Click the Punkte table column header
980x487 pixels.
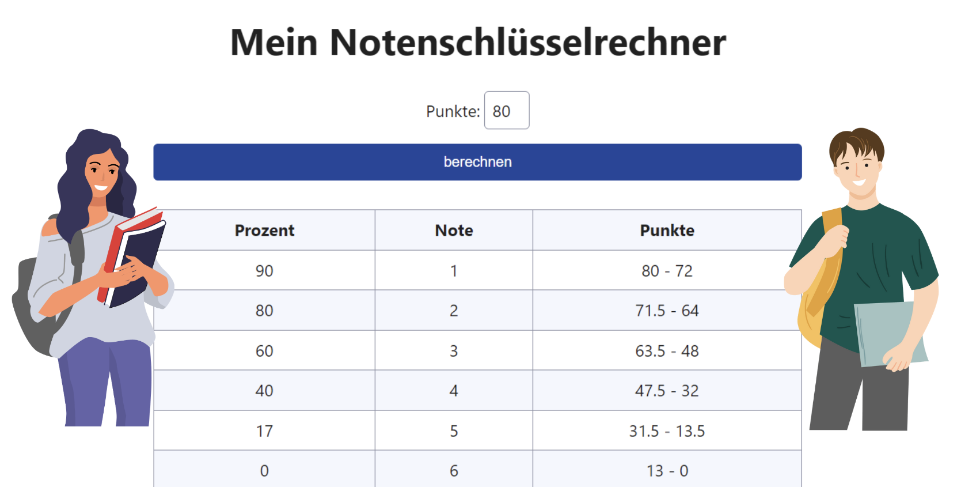point(667,230)
